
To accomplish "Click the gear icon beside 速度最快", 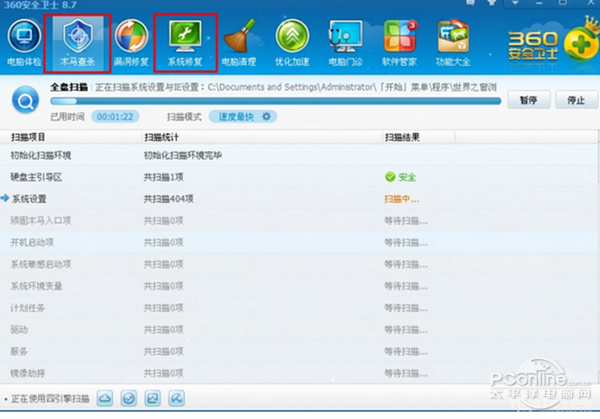I will [x=266, y=116].
